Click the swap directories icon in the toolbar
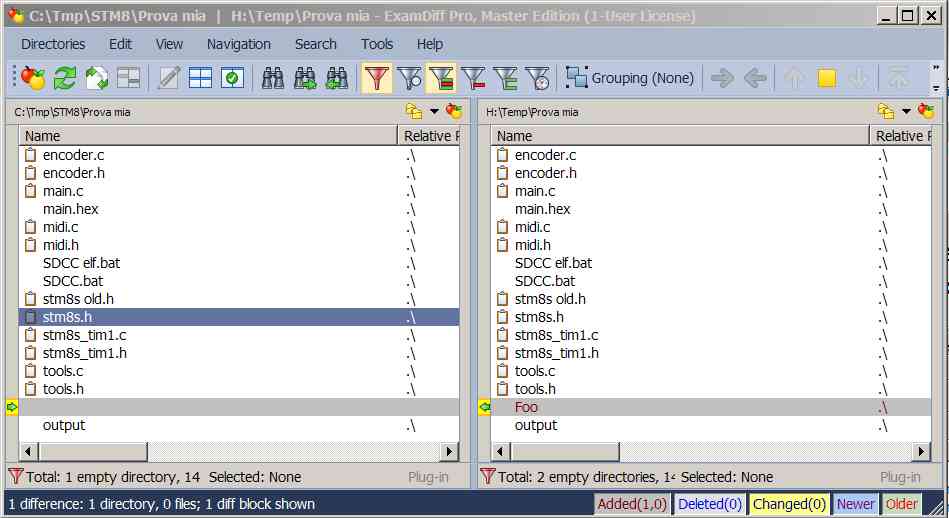 tap(96, 78)
